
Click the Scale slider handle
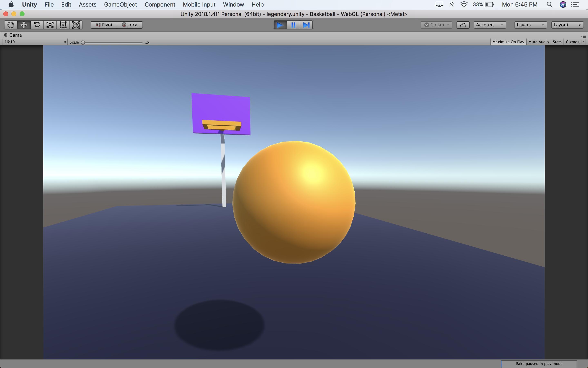[x=83, y=42]
